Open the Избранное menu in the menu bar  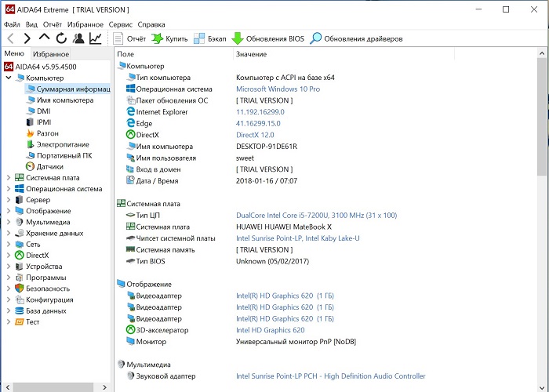(x=85, y=24)
